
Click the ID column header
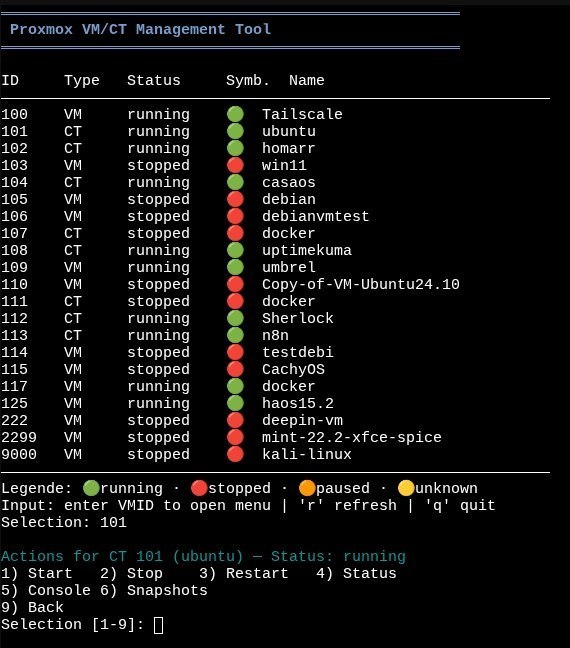[10, 80]
